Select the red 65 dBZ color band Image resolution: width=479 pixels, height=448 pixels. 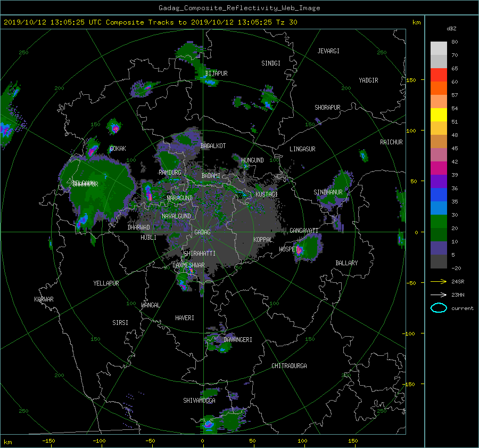click(439, 75)
